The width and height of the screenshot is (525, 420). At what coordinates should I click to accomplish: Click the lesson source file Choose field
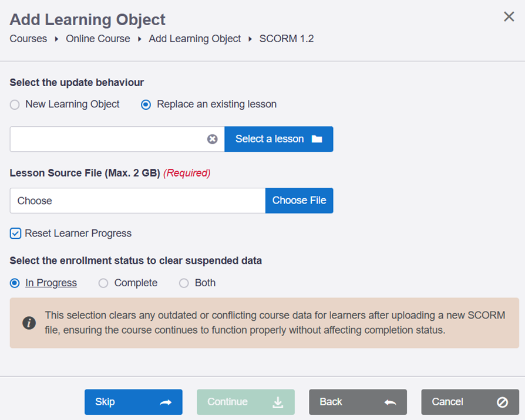(137, 201)
